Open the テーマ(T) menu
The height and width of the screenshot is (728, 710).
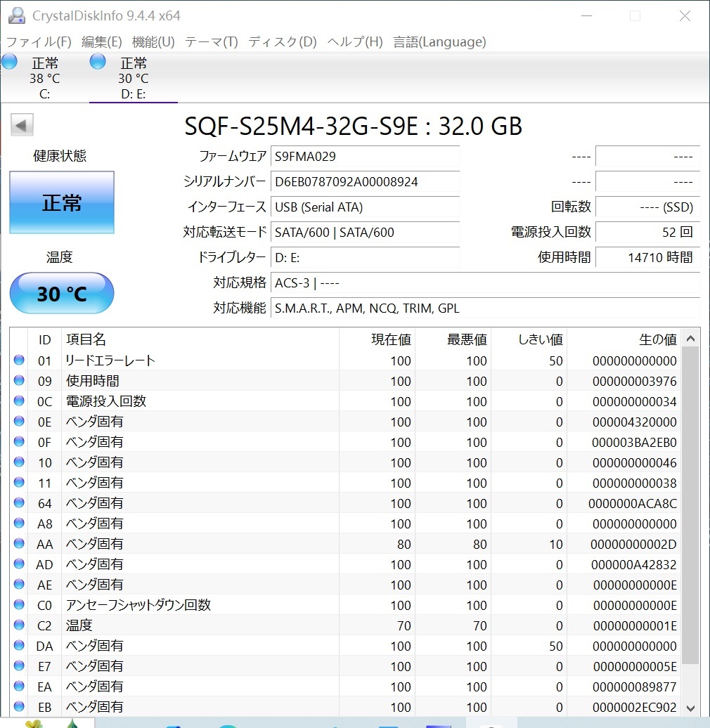pyautogui.click(x=211, y=42)
